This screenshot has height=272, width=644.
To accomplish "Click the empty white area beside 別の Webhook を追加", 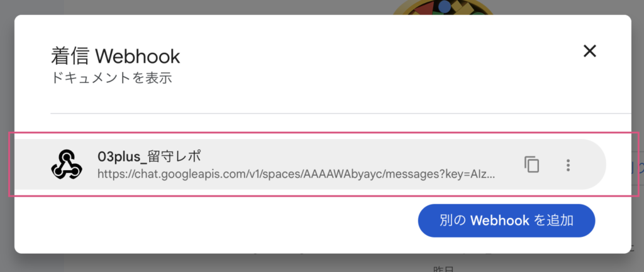I will coord(214,222).
